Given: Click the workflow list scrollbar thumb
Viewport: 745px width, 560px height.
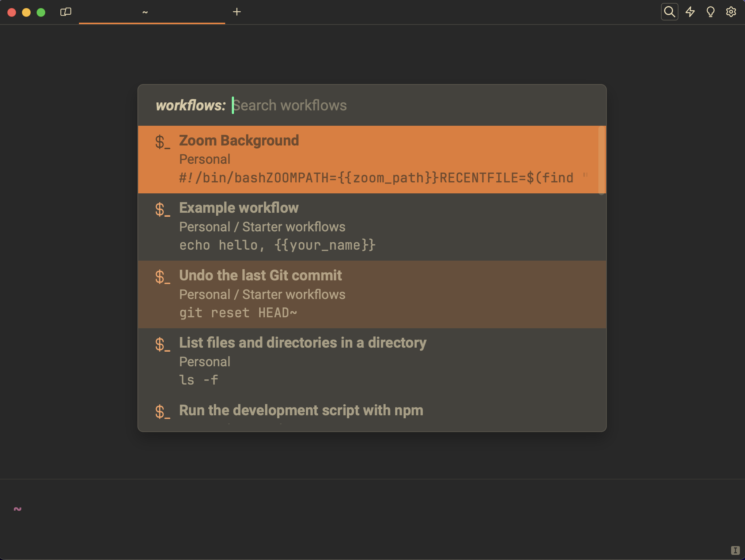Looking at the screenshot, I should 601,160.
